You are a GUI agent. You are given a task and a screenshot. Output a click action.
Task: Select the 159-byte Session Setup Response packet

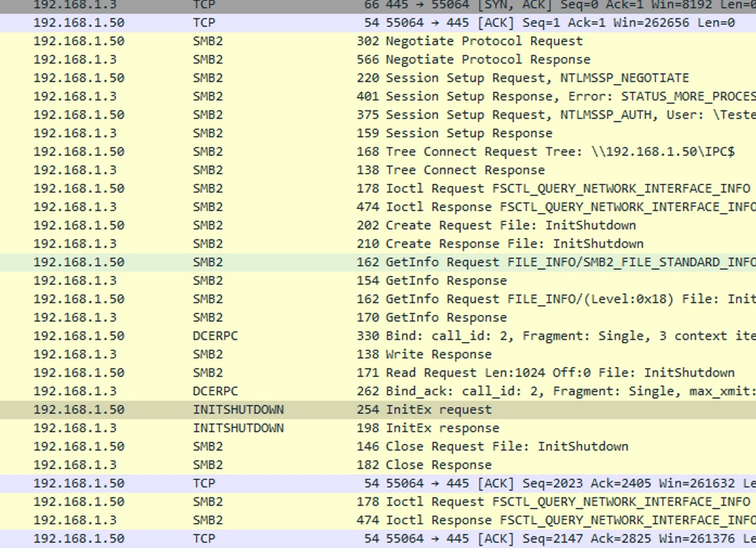[x=378, y=133]
